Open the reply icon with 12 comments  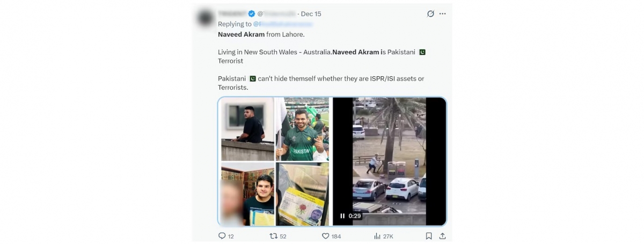[222, 236]
